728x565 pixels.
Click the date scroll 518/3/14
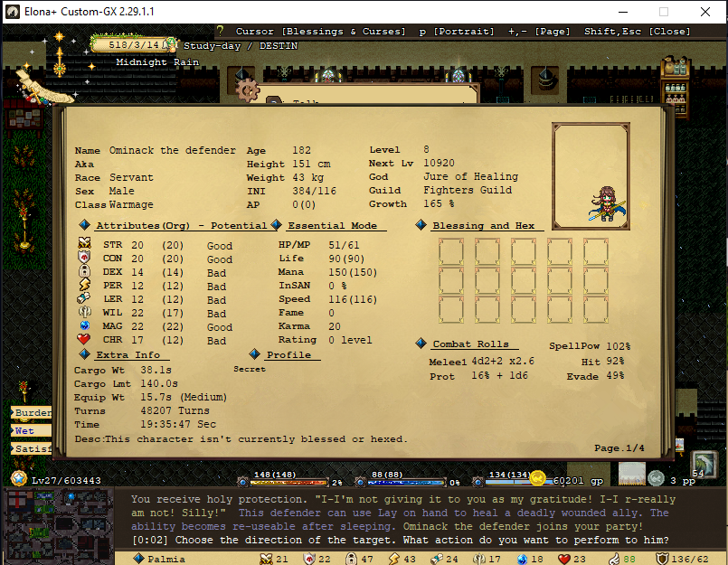coord(133,44)
